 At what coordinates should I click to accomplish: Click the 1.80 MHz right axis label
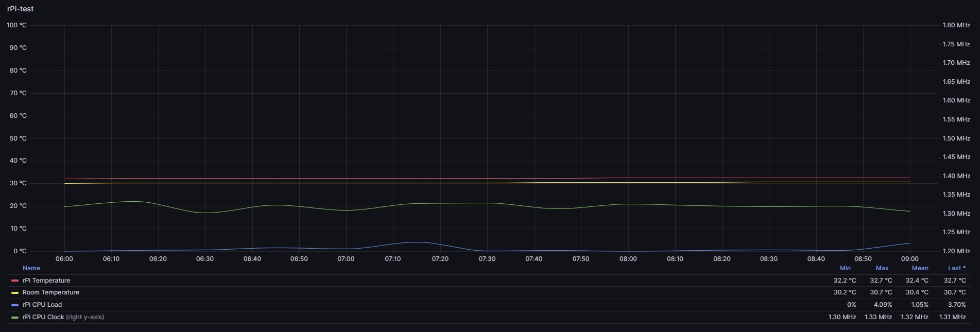pos(956,25)
